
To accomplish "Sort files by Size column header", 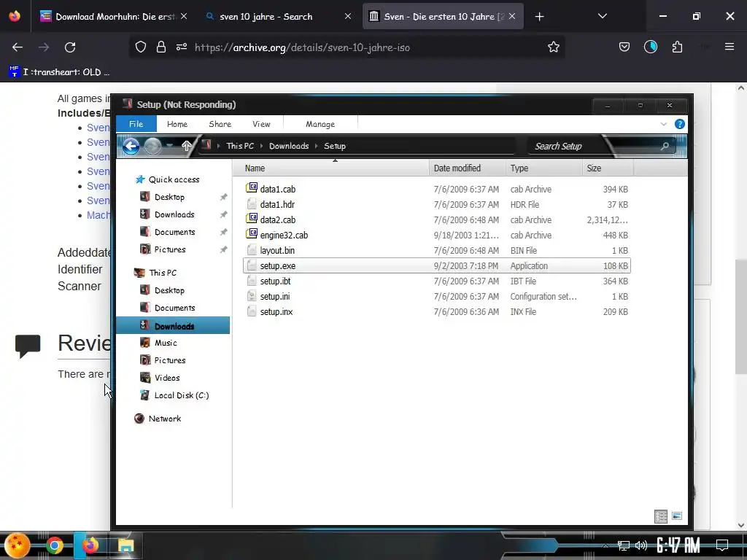I will pyautogui.click(x=608, y=168).
